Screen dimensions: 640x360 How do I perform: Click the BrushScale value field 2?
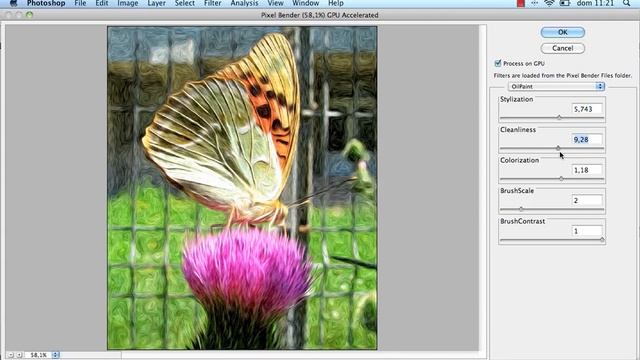587,200
